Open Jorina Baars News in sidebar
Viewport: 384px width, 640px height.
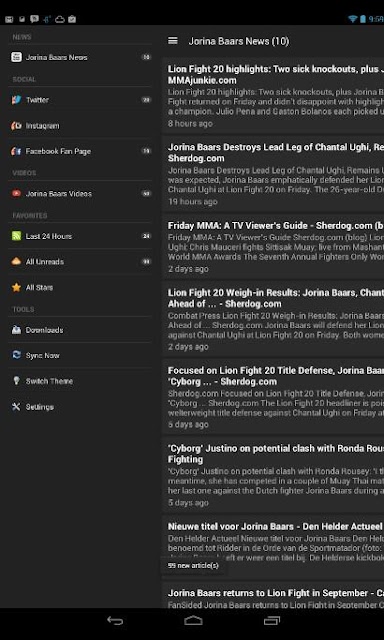click(x=80, y=57)
